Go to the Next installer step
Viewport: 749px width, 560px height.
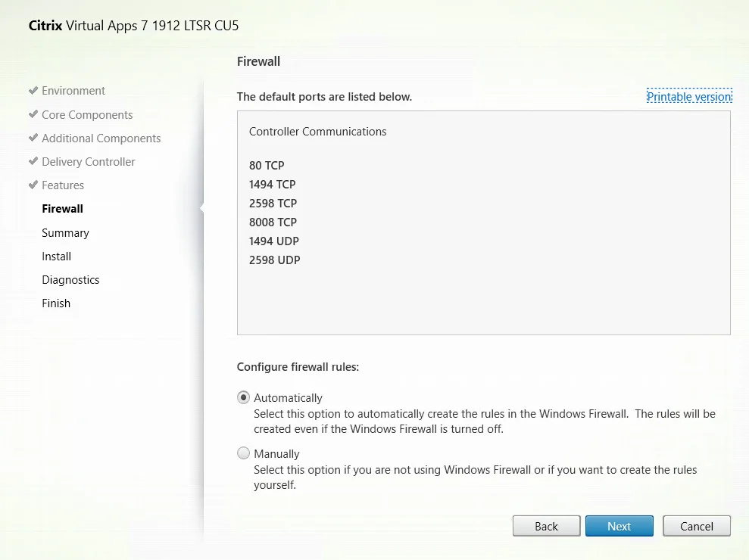coord(619,526)
